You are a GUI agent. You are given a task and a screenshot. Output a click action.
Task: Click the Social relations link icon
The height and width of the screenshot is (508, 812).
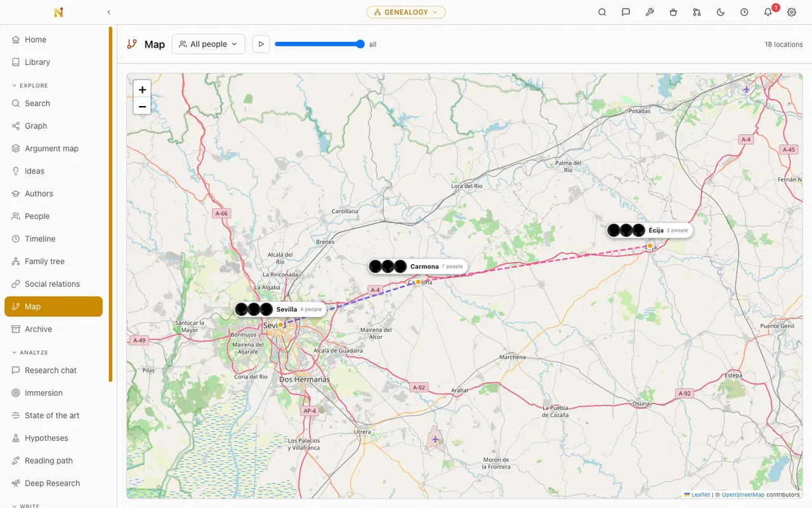tap(16, 284)
